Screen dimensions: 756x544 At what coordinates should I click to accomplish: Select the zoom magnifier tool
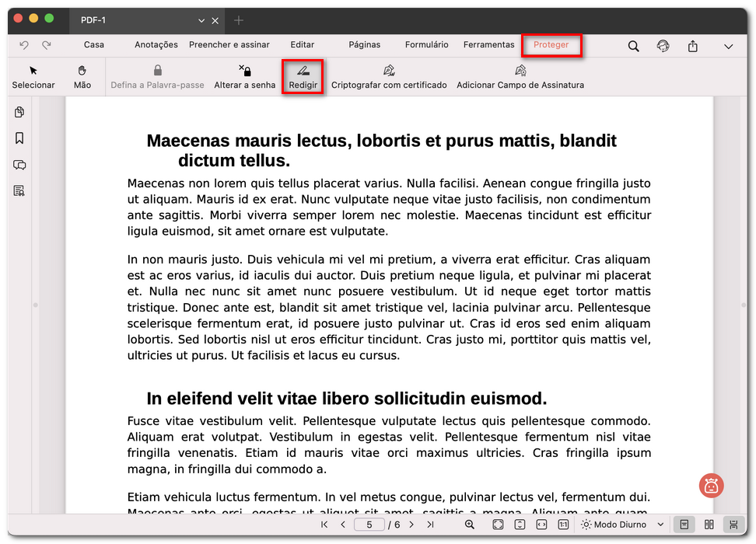(469, 525)
